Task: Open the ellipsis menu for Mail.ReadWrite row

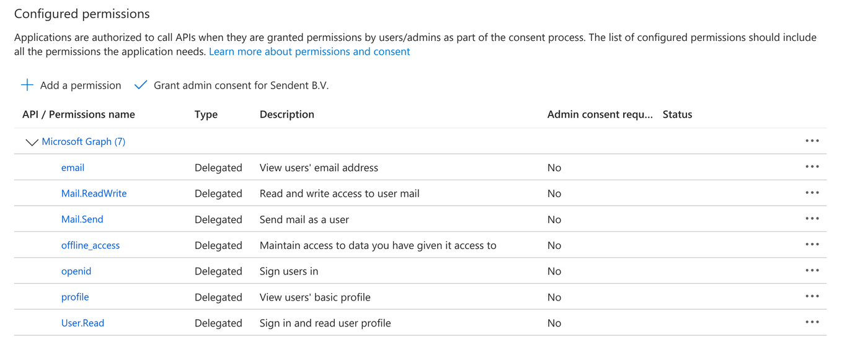Action: (x=812, y=193)
